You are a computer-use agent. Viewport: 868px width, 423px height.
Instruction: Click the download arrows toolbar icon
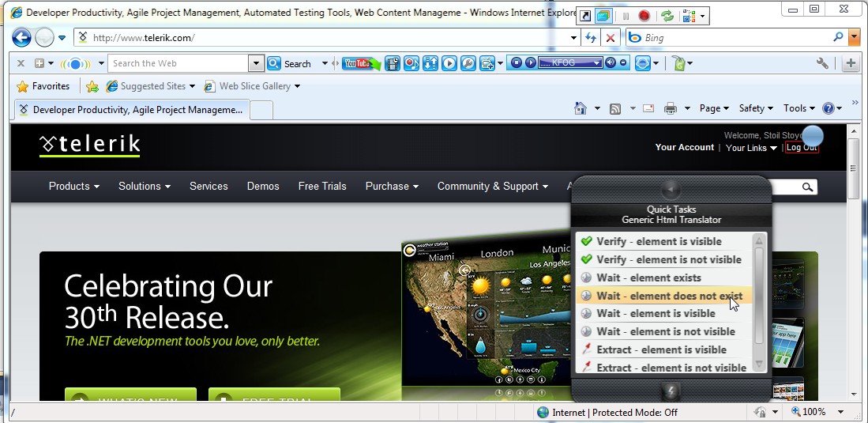[430, 63]
